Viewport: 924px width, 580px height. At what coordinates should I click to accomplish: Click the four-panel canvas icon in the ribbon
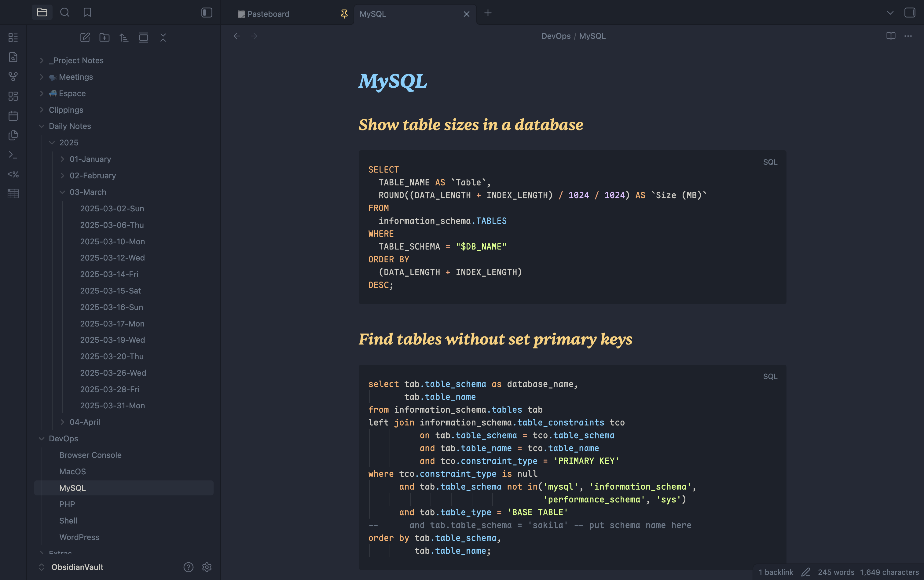pyautogui.click(x=13, y=96)
